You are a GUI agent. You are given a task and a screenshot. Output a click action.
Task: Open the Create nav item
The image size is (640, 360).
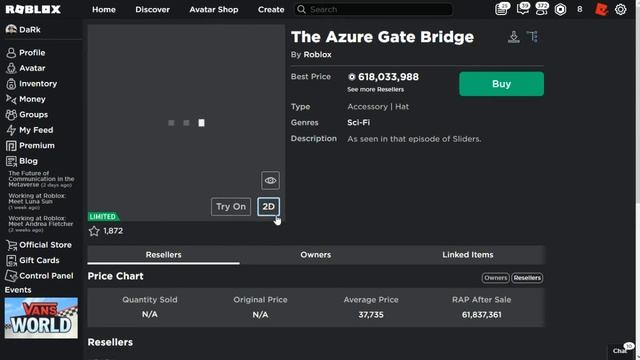[x=271, y=9]
